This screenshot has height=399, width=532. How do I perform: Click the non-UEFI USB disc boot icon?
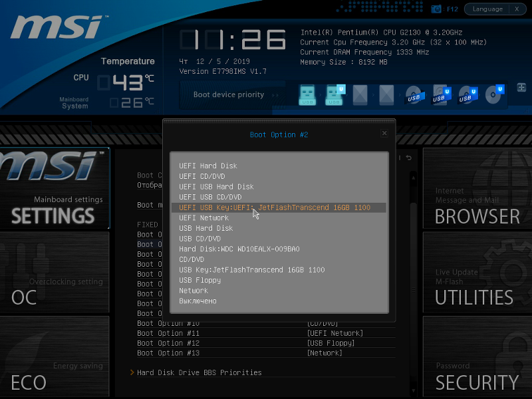[414, 95]
